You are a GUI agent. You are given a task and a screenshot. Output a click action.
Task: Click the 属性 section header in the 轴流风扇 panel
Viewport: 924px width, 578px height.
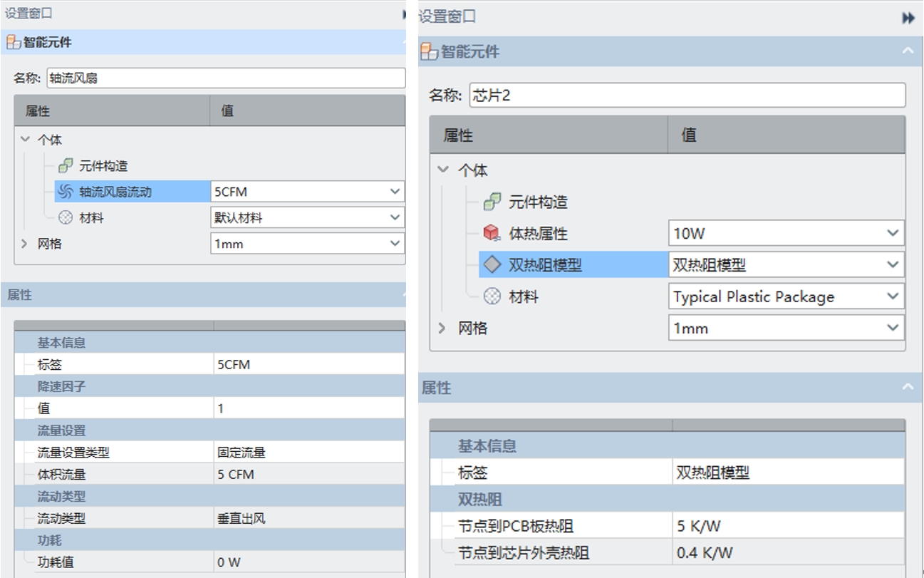(203, 294)
